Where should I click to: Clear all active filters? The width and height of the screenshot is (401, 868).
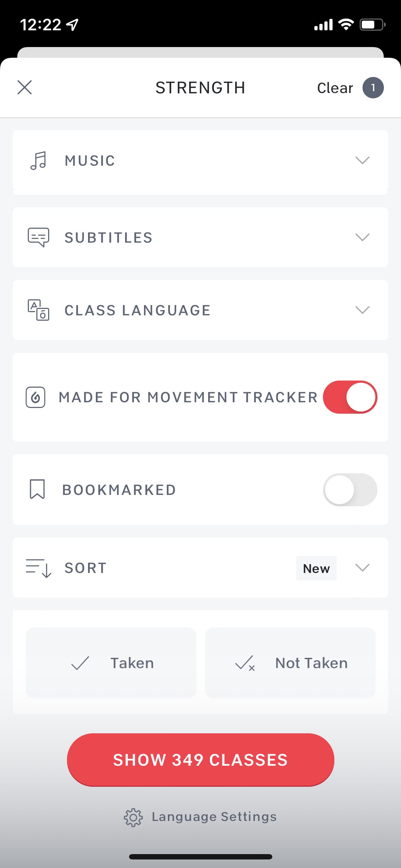click(334, 88)
